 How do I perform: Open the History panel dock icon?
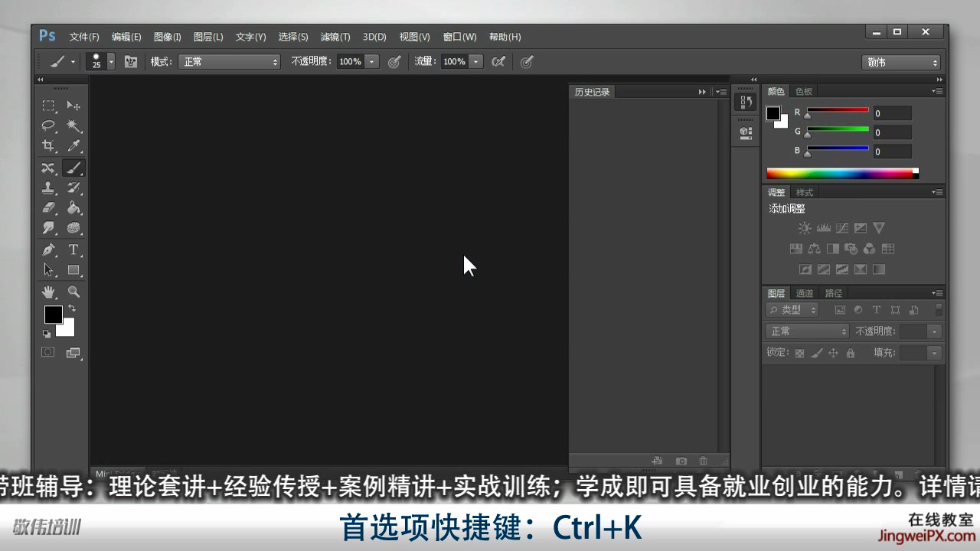[x=746, y=103]
